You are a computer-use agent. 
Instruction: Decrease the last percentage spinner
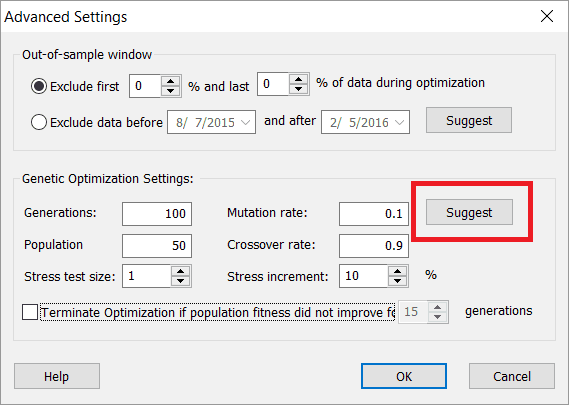(299, 89)
